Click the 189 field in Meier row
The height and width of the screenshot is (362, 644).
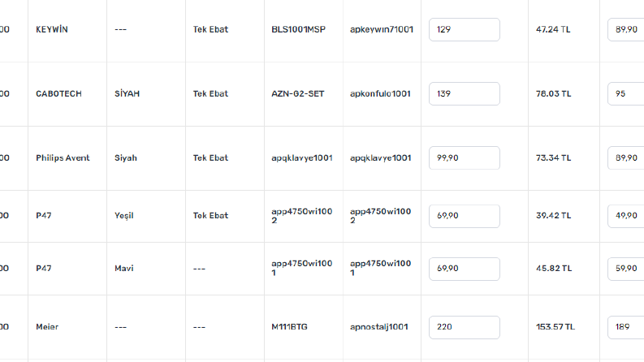tap(626, 327)
